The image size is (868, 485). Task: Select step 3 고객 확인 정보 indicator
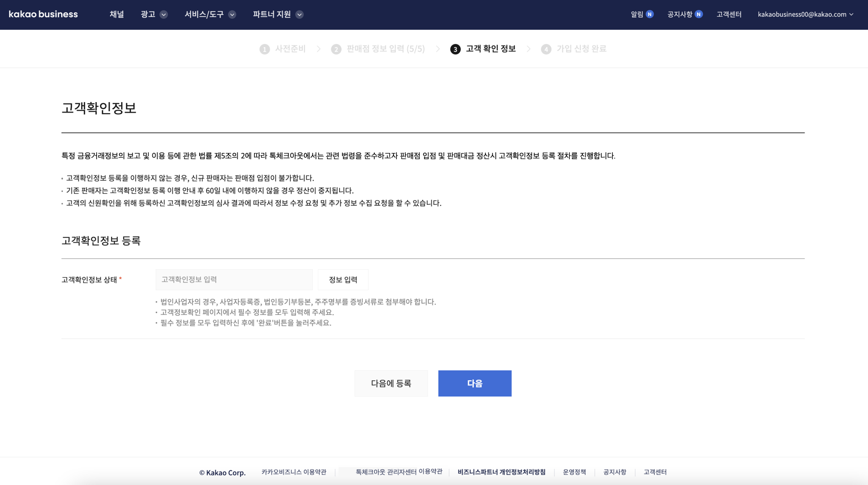tap(483, 49)
